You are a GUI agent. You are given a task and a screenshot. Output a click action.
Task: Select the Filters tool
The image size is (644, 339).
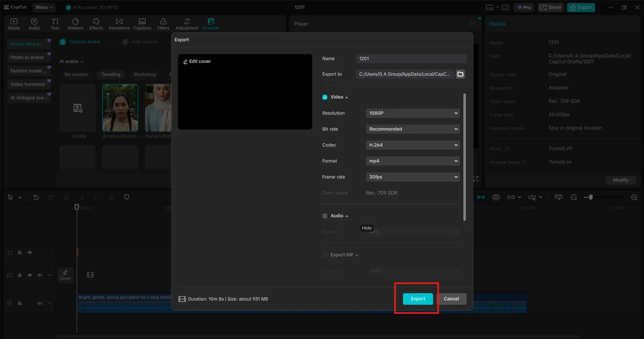(x=163, y=24)
